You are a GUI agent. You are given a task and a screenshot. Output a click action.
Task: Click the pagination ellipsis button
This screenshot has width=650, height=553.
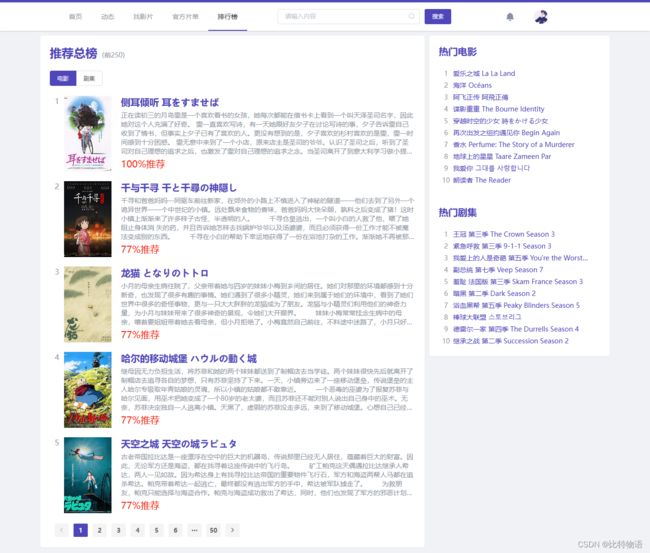[x=194, y=530]
